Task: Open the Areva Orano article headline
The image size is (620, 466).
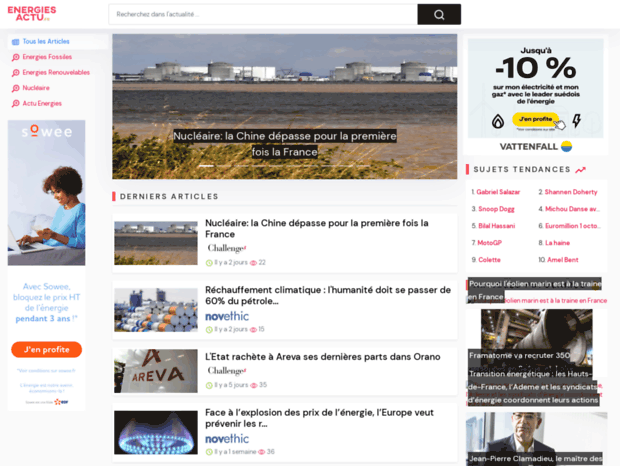Action: pos(322,356)
